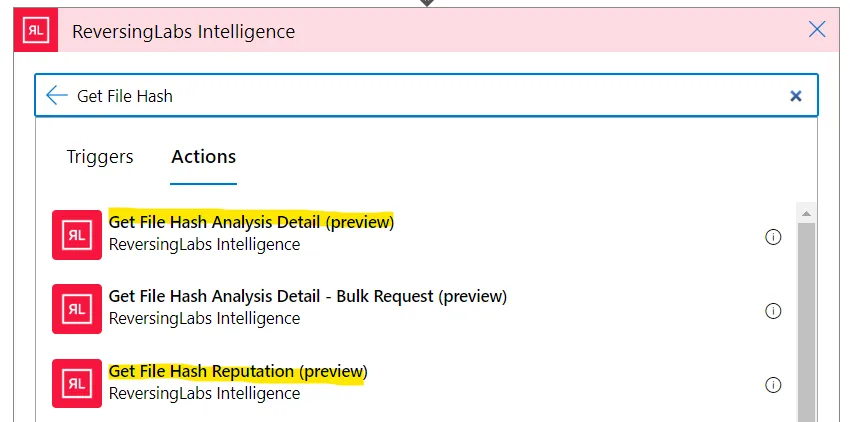
Task: Click the ReversingLabs Intelligence header title
Action: point(183,31)
